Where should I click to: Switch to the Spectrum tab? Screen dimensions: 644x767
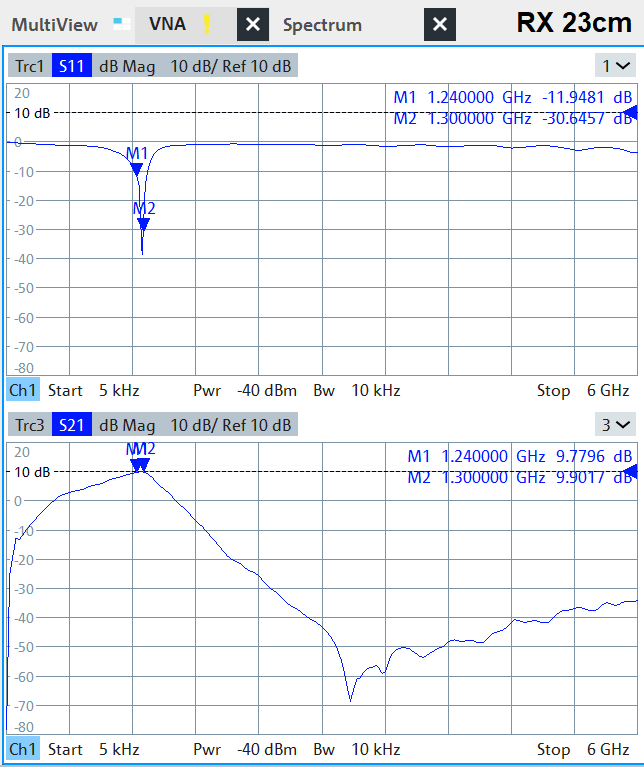(322, 24)
